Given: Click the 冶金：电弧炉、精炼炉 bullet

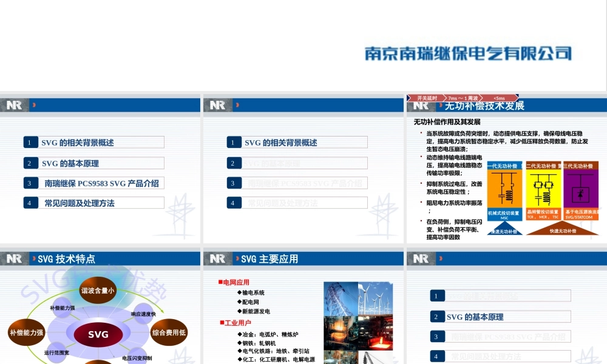Looking at the screenshot, I should click(268, 335).
